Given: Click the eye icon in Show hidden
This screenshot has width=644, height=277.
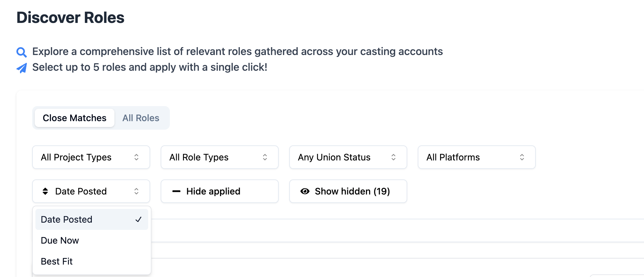Looking at the screenshot, I should pyautogui.click(x=305, y=191).
